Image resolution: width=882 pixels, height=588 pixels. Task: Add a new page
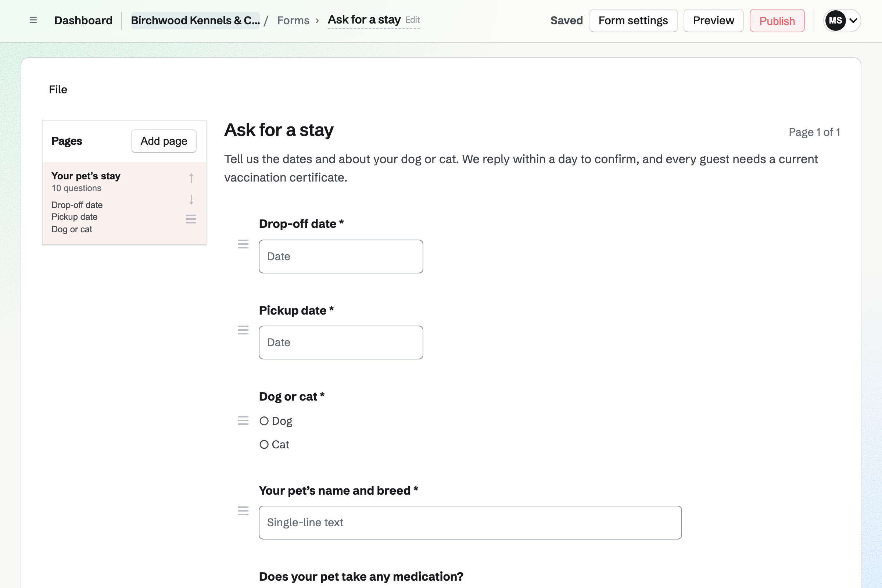(x=164, y=141)
